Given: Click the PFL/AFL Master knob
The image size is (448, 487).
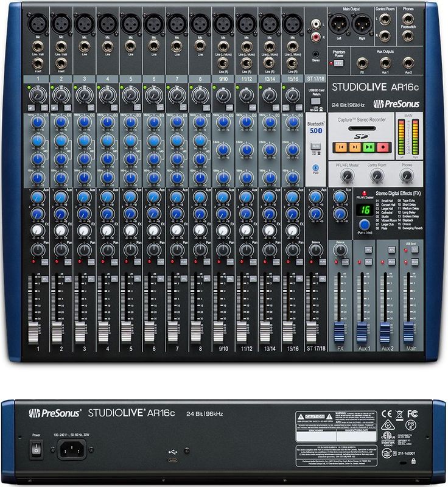Looking at the screenshot, I should [x=348, y=175].
